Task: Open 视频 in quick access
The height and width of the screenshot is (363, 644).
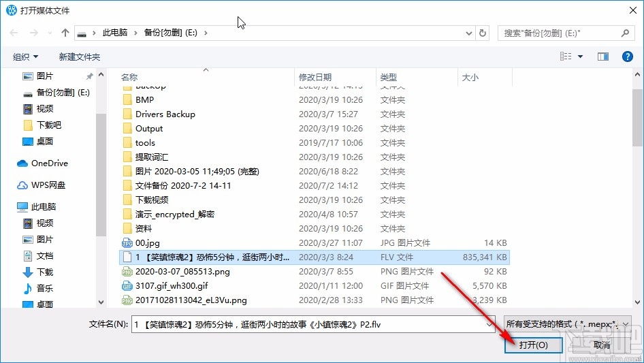Action: 38,109
